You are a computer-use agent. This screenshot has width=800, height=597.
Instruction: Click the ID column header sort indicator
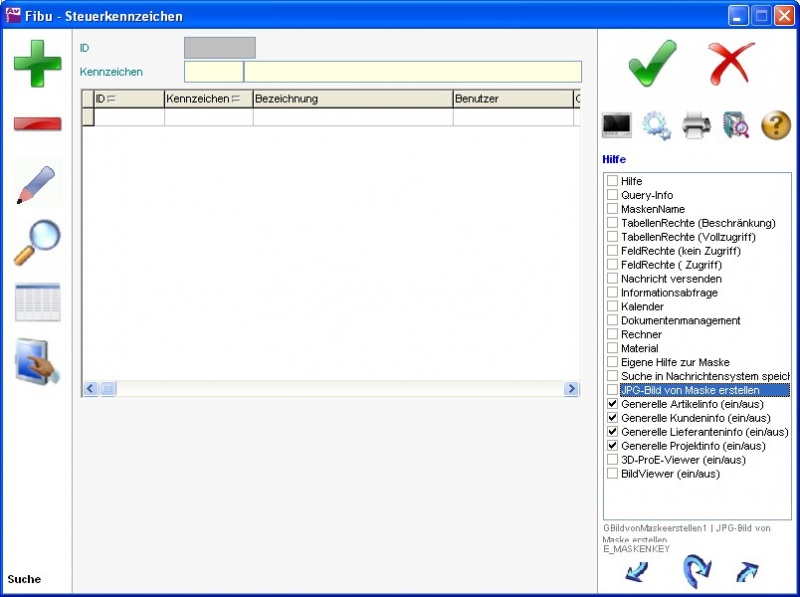111,99
